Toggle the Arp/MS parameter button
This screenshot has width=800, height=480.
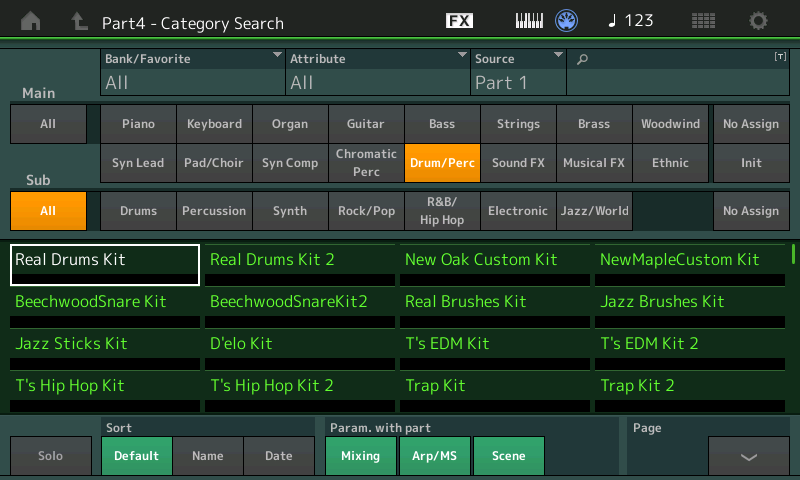pyautogui.click(x=434, y=456)
